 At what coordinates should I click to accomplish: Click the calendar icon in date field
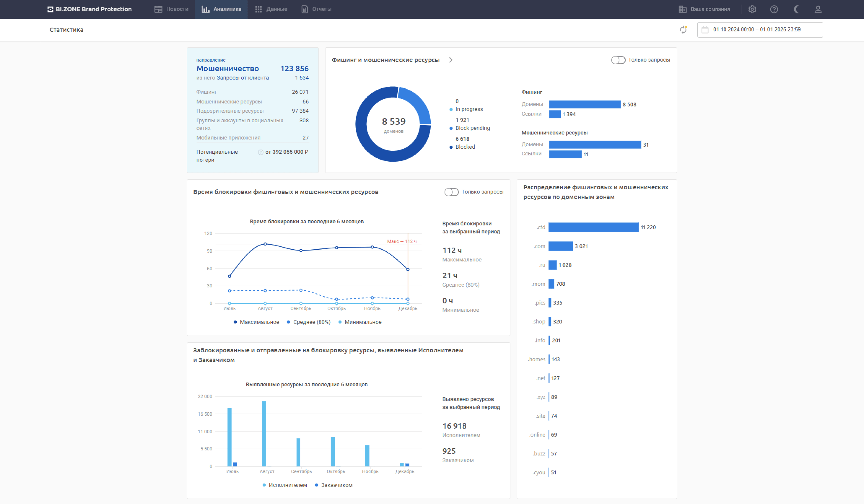(705, 30)
